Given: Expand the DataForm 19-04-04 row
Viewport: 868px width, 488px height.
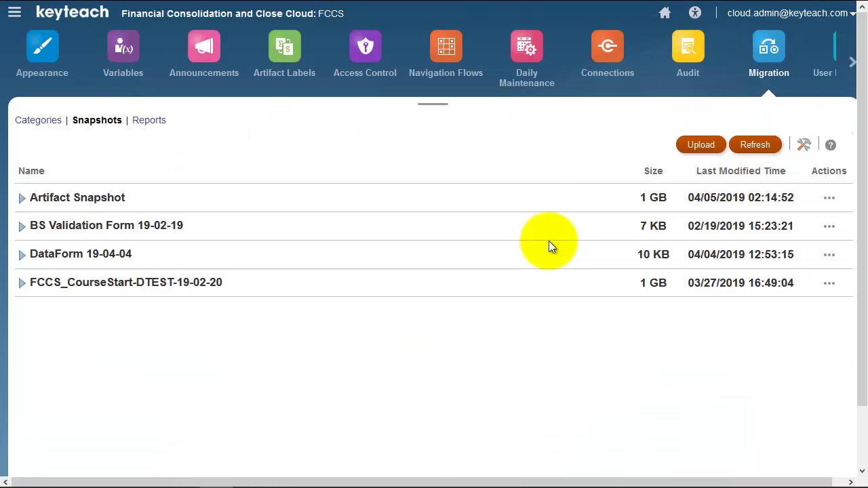Looking at the screenshot, I should click(x=22, y=255).
